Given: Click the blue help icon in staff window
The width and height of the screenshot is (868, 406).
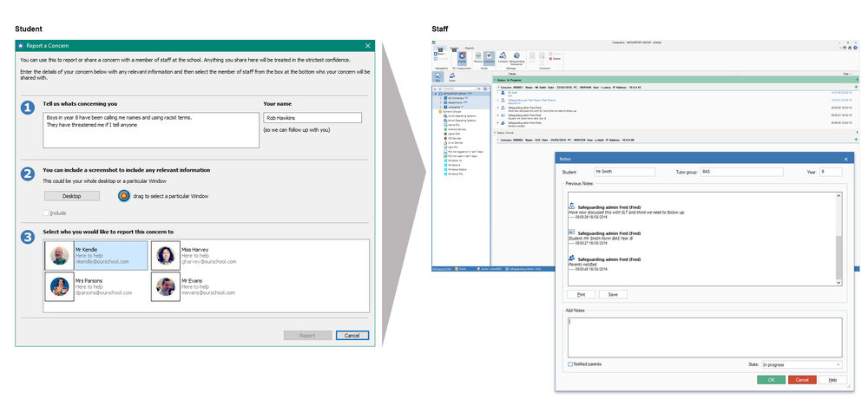Looking at the screenshot, I should pos(855,48).
